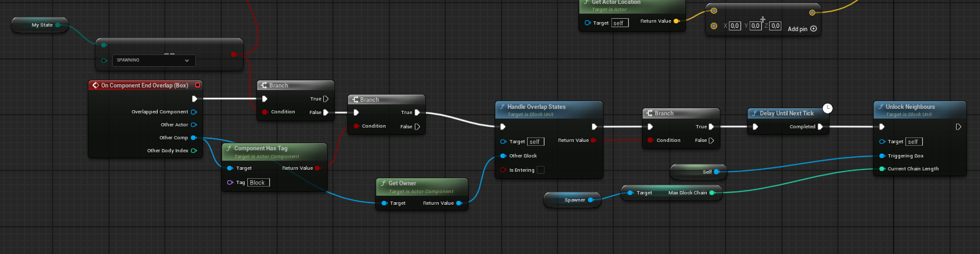Open the SPAWNING enum dropdown
The height and width of the screenshot is (254, 980).
click(x=154, y=60)
